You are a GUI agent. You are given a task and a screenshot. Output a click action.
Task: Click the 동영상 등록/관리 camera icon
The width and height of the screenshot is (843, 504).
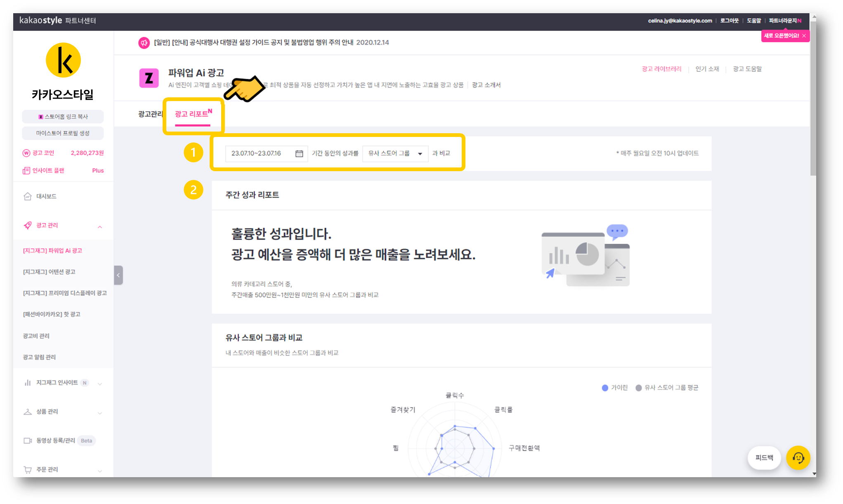pos(28,440)
